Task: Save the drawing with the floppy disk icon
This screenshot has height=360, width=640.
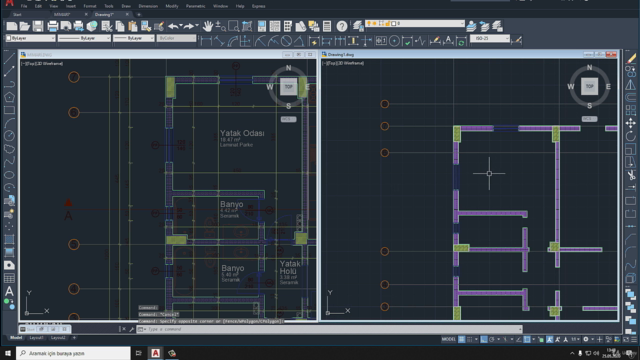Action: tap(38, 27)
